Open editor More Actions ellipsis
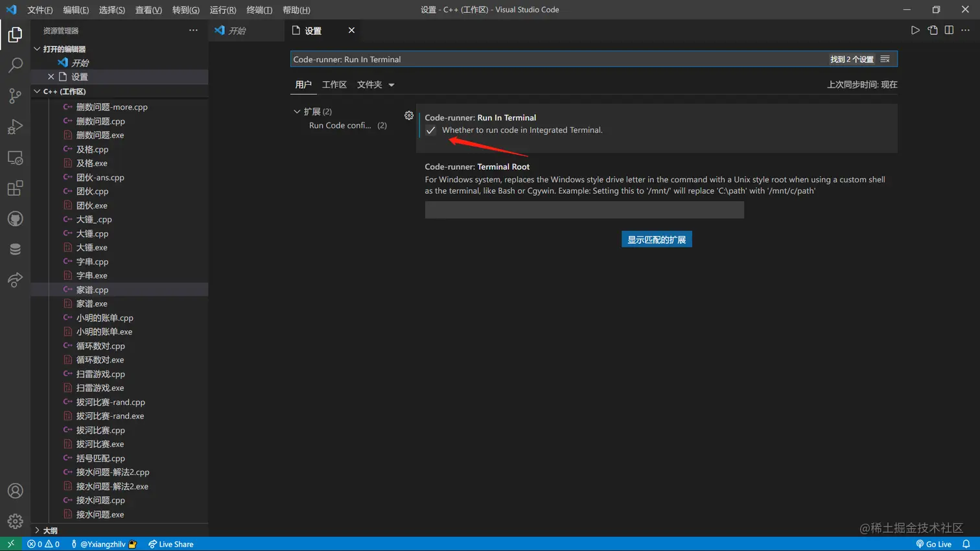The image size is (980, 551). pos(966,30)
